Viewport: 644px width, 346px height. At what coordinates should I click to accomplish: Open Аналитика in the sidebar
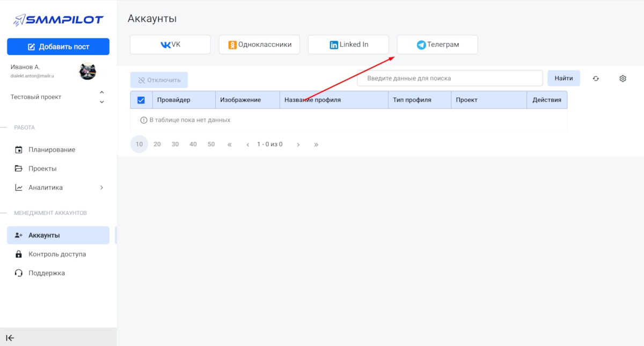pyautogui.click(x=46, y=188)
